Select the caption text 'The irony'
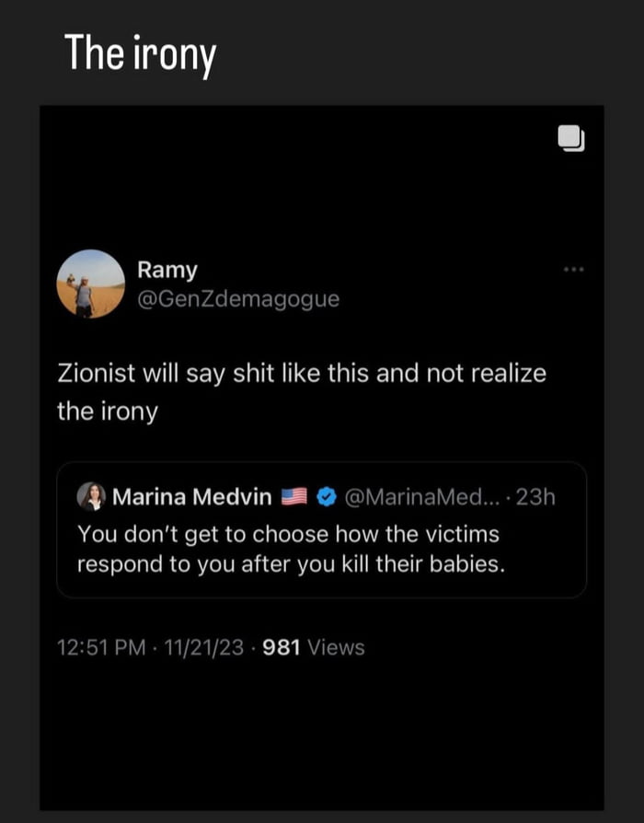644x823 pixels. 140,53
